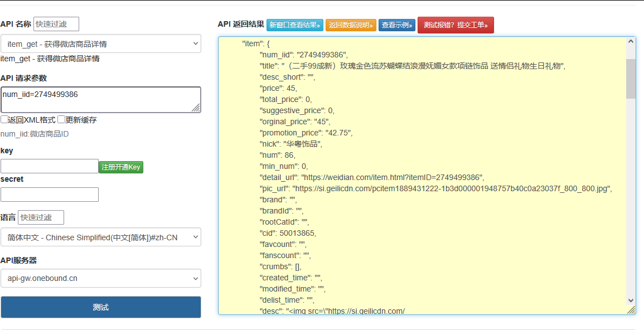Tick the 更新缓存 checkbox

point(61,120)
